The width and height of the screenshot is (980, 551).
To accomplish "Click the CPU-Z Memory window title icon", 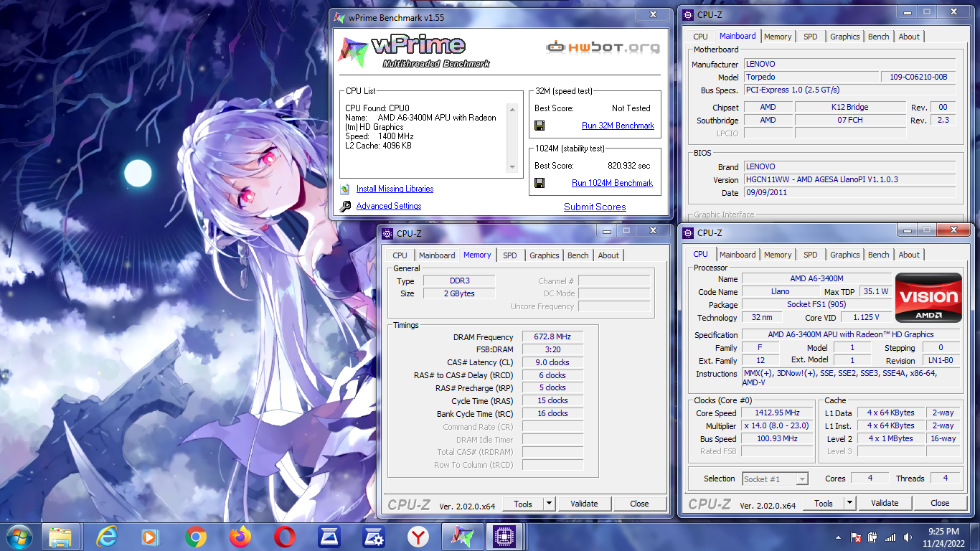I will coord(388,233).
